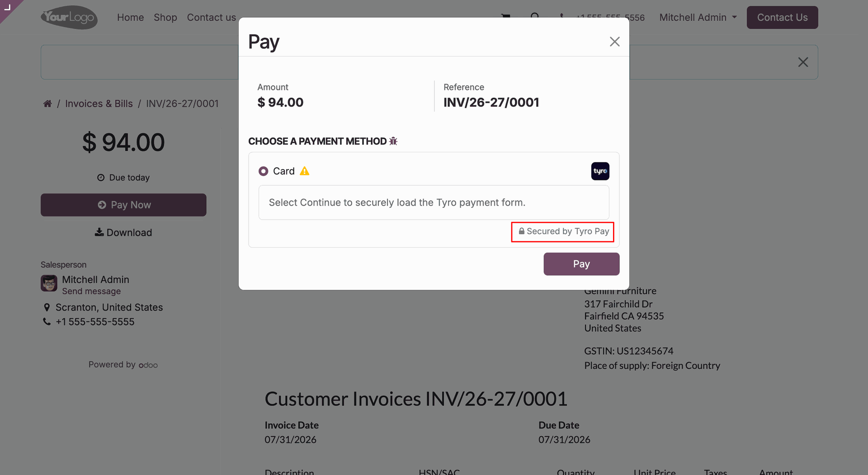This screenshot has height=475, width=868.
Task: Click the Tyro logo badge
Action: tap(600, 171)
